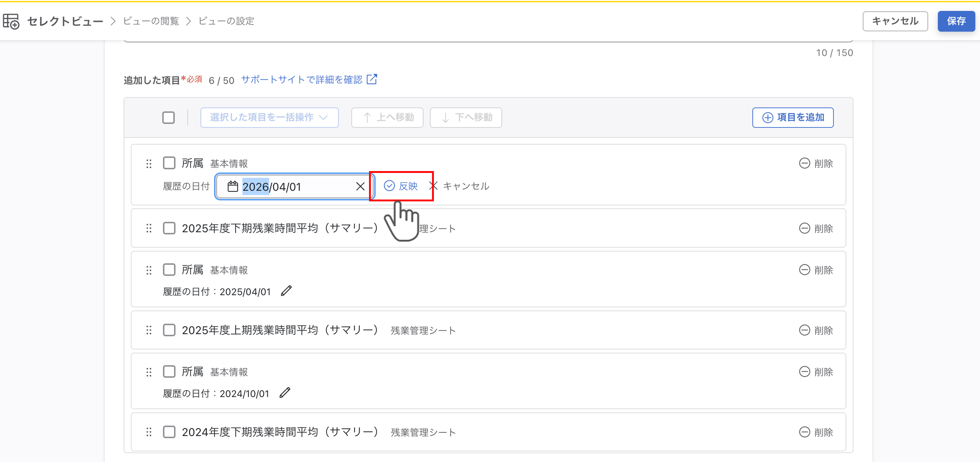
Task: Open サポートサイトで詳細を確認 link
Action: [302, 79]
